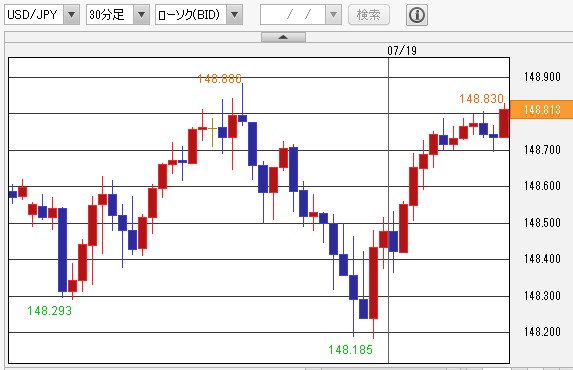Open the date picker dropdown arrow

[333, 15]
